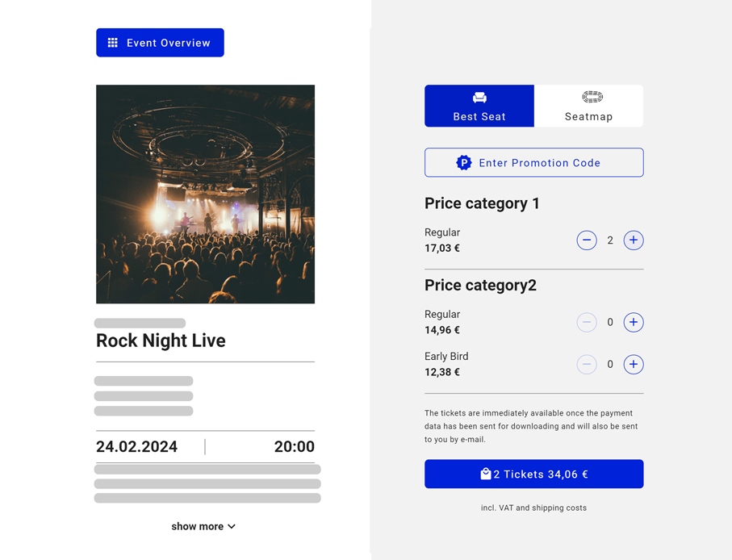Click the promotion badge P icon
This screenshot has height=560, width=732.
click(464, 163)
